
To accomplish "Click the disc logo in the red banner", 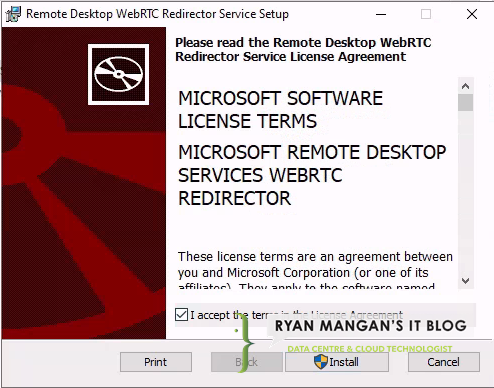I will tap(118, 74).
